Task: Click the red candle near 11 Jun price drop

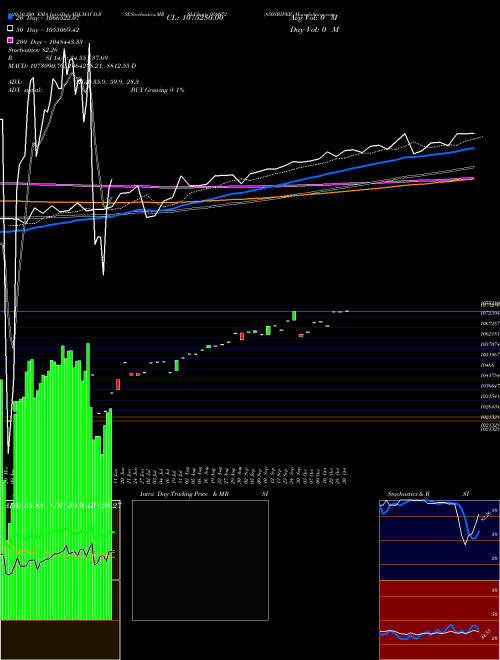Action: click(118, 384)
